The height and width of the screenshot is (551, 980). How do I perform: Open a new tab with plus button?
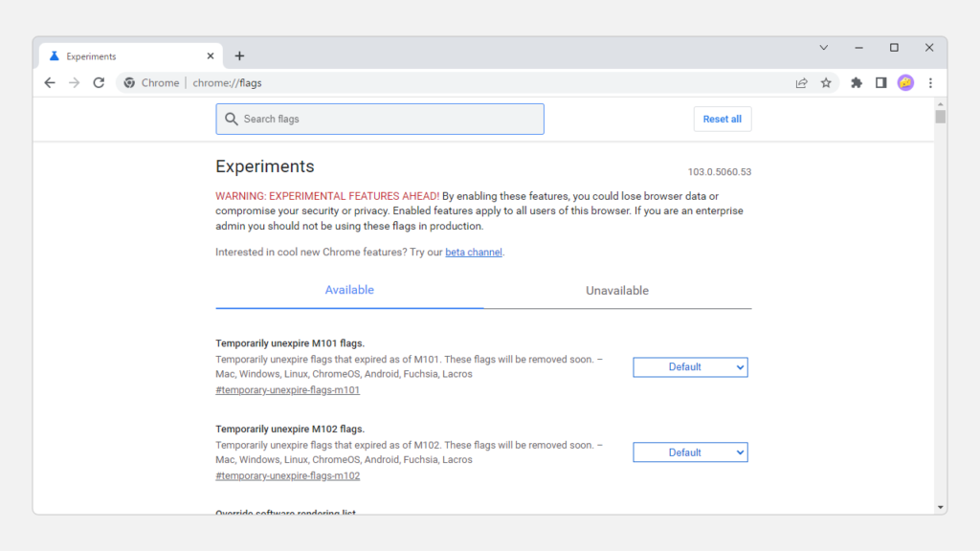[x=239, y=56]
